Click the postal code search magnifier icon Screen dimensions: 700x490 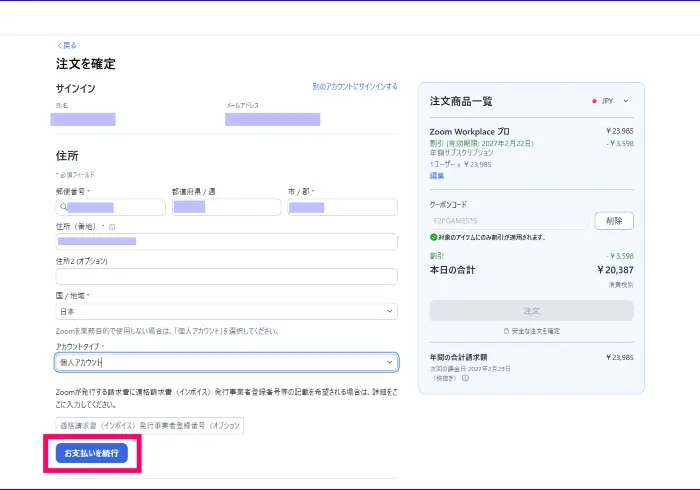coord(63,207)
